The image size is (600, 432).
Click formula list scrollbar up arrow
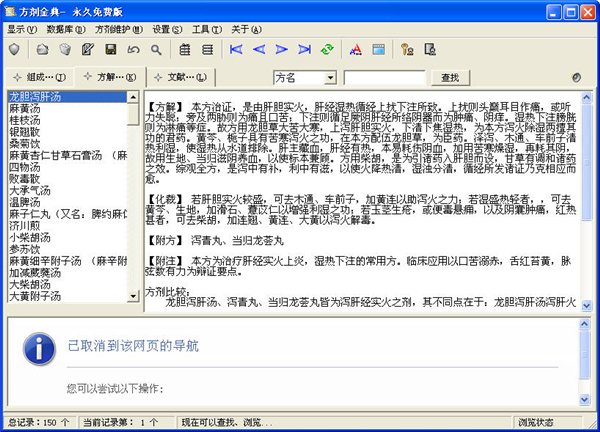click(133, 97)
